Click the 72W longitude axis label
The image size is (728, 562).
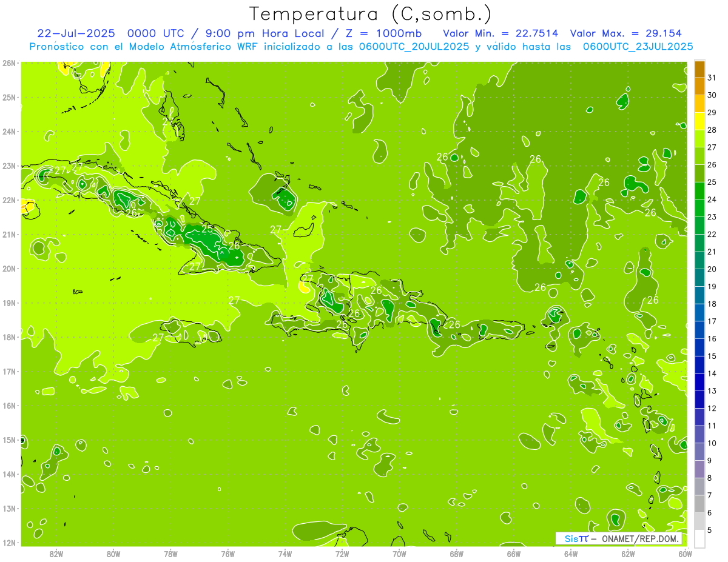point(342,553)
